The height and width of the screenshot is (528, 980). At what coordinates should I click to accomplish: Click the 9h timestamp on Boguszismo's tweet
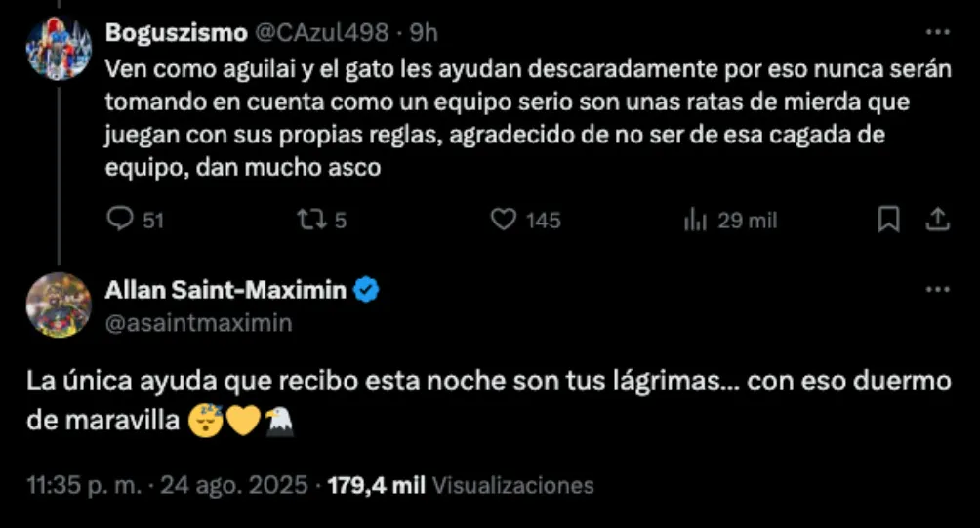coord(424,32)
